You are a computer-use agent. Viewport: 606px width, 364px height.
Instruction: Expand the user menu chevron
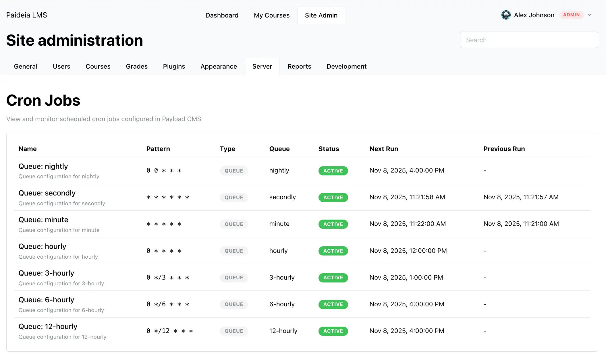pos(590,15)
